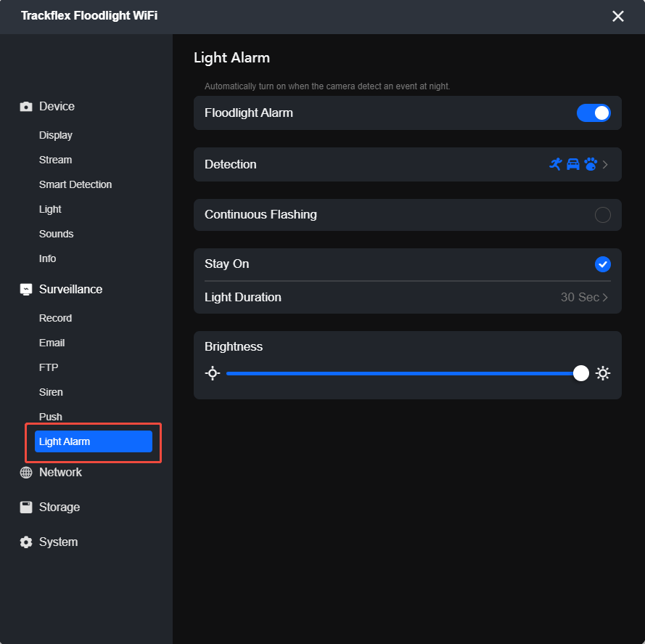Select the Stay On radio option

[603, 264]
